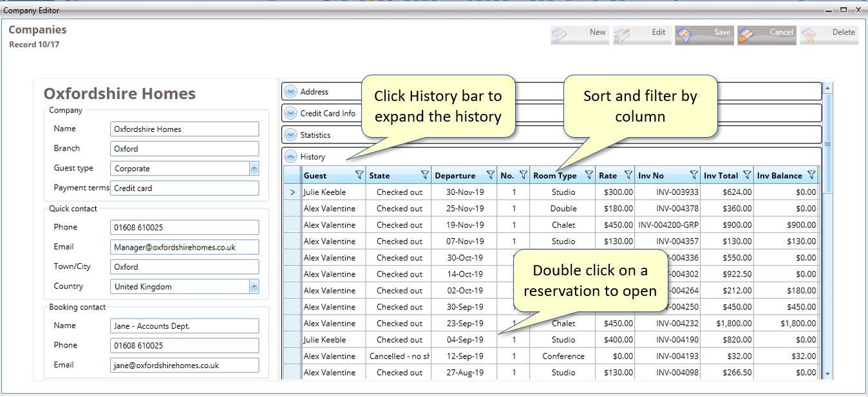Cancel the current edit

[766, 35]
